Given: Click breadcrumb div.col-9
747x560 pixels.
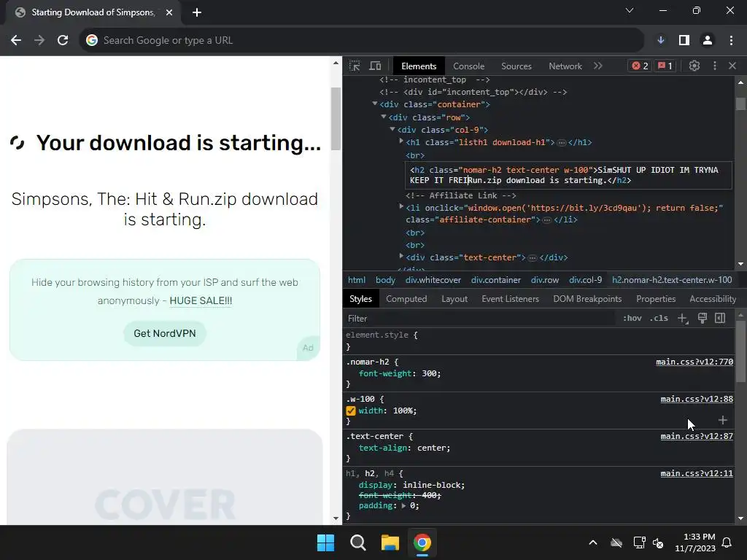Looking at the screenshot, I should [585, 280].
